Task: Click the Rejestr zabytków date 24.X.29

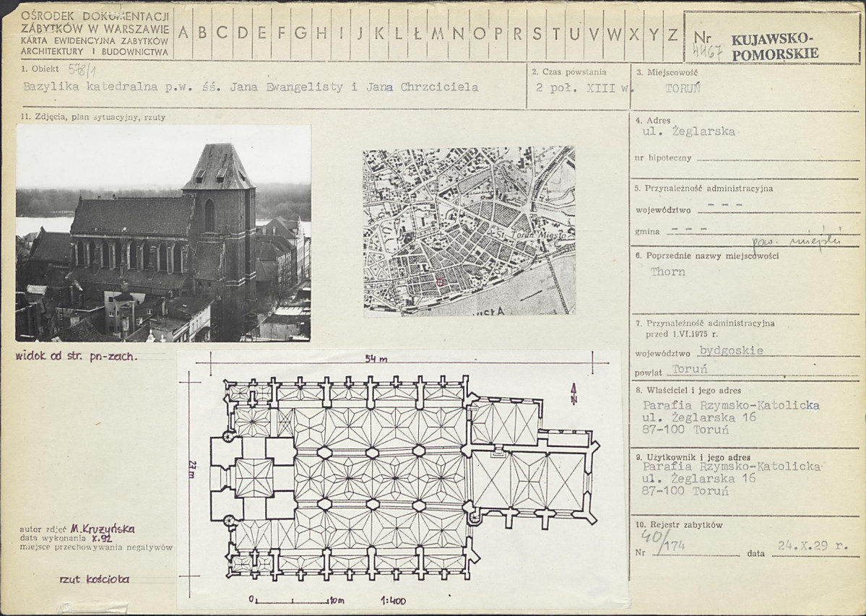Action: (813, 547)
